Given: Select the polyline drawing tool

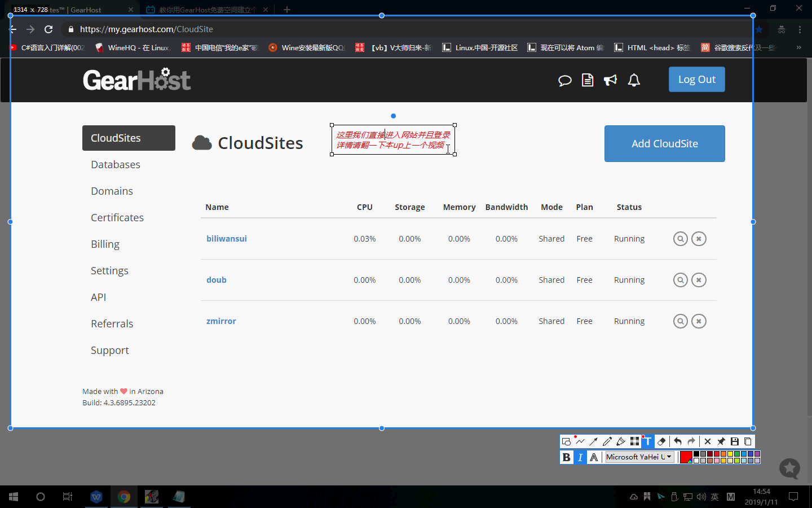Looking at the screenshot, I should [580, 441].
